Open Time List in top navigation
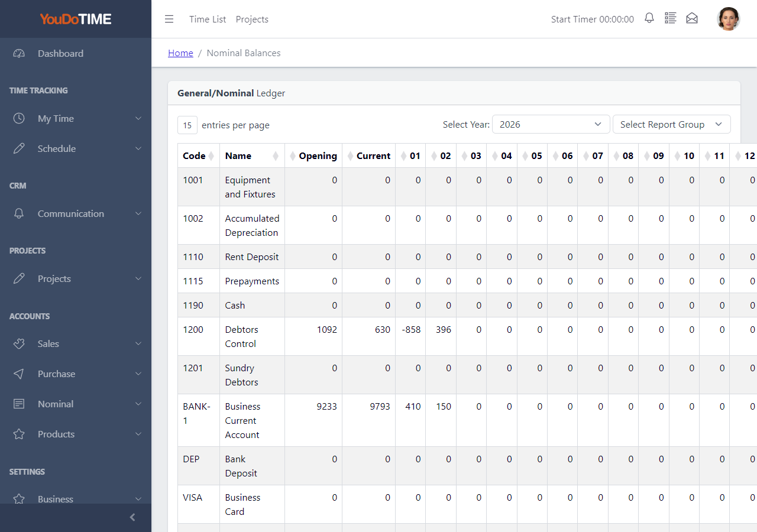The height and width of the screenshot is (532, 757). [x=208, y=19]
